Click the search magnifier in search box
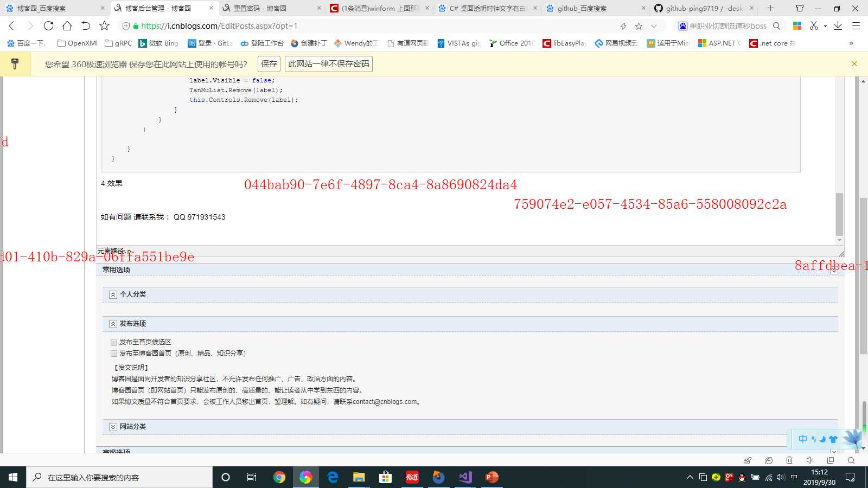 (776, 26)
